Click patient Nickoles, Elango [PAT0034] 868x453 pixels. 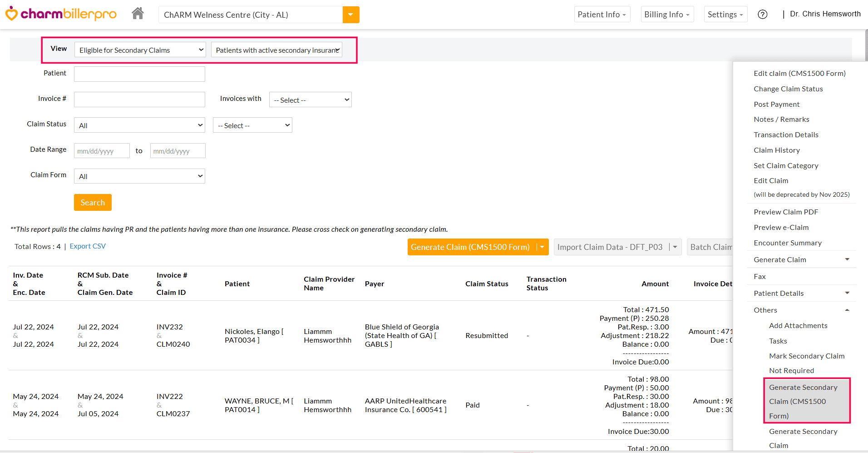(x=254, y=336)
